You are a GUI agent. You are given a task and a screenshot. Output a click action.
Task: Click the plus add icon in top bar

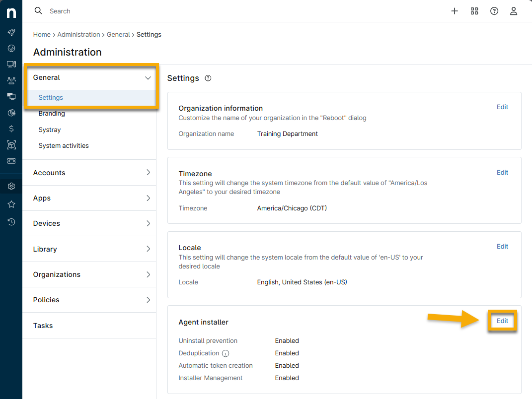tap(454, 11)
